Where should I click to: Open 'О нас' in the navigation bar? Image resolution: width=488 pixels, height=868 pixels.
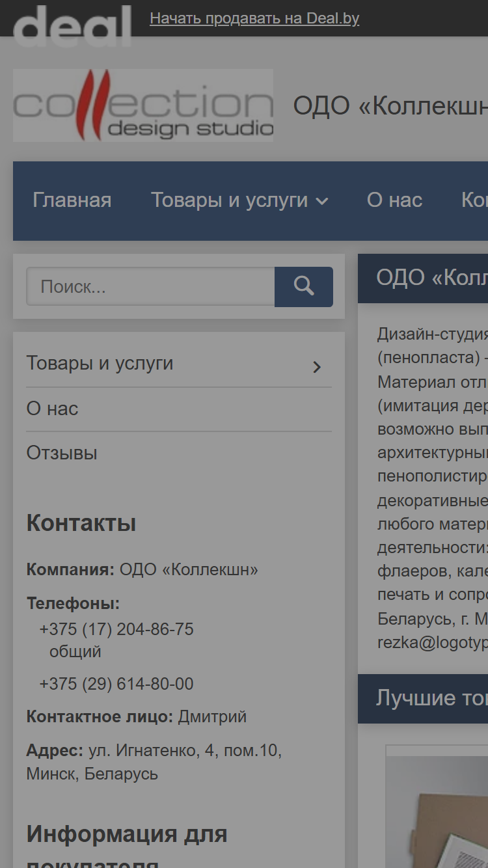point(394,200)
